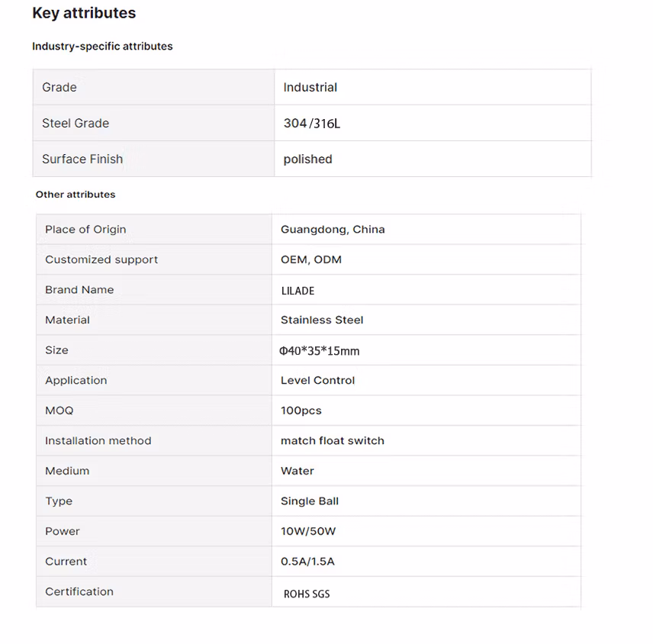Select the Guangdong, China value
This screenshot has width=653, height=644.
click(x=333, y=230)
